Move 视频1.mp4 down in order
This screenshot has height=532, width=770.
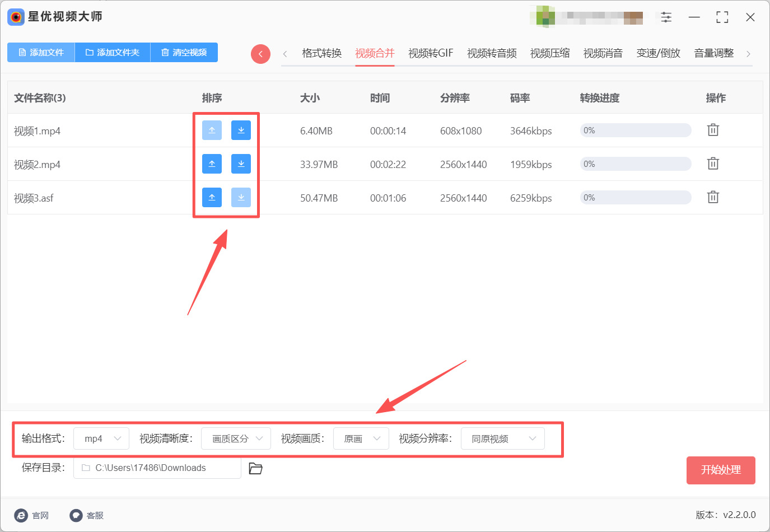click(241, 130)
